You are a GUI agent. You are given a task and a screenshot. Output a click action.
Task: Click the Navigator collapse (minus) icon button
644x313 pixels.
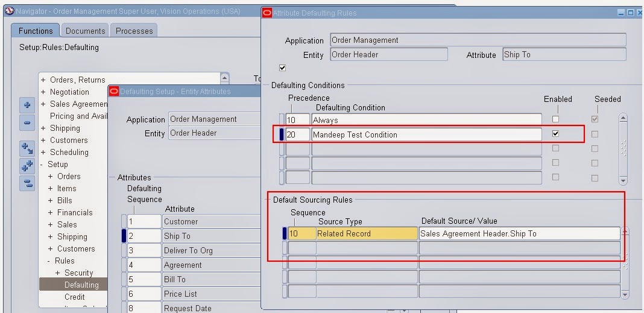(x=27, y=122)
